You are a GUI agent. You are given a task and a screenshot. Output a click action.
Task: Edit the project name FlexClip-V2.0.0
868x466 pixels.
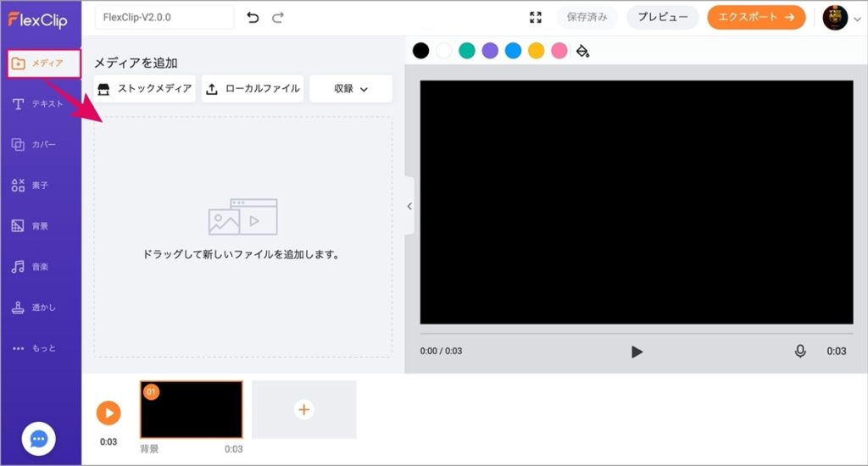[164, 17]
